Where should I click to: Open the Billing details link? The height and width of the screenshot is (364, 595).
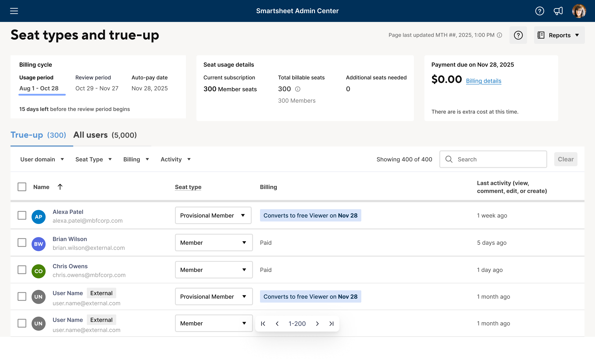[x=483, y=81]
